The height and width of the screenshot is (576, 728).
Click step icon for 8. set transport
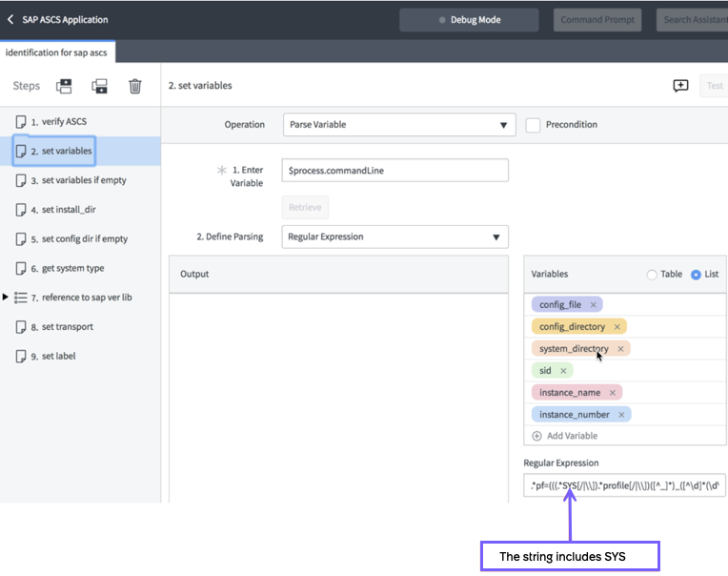click(x=21, y=327)
